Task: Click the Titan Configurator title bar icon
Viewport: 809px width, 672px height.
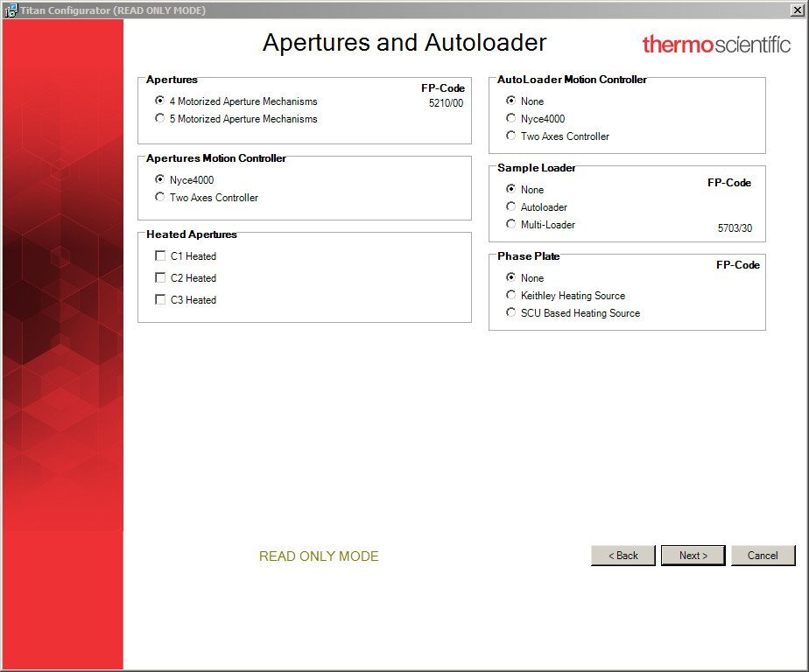Action: pyautogui.click(x=11, y=10)
